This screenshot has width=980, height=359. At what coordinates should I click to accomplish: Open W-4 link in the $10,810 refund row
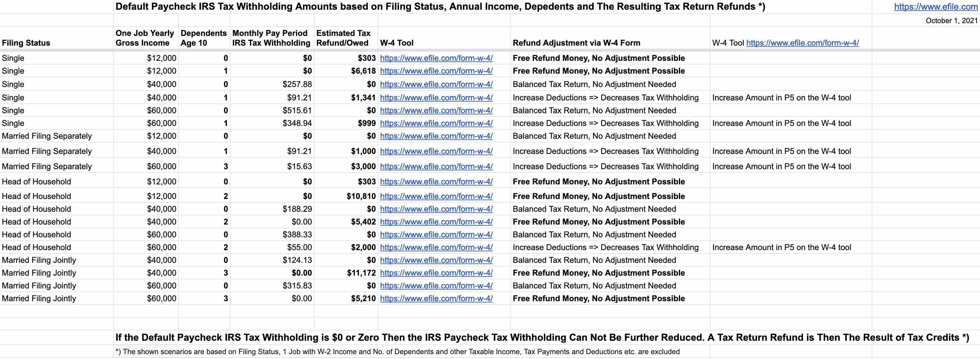click(x=436, y=196)
